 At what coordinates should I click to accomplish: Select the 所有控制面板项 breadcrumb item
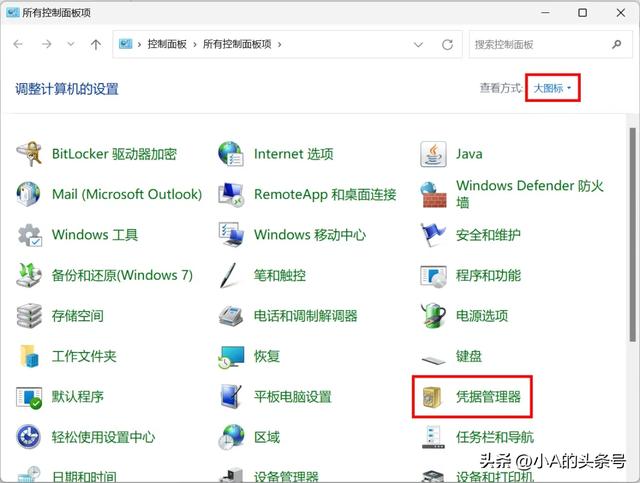tap(237, 44)
